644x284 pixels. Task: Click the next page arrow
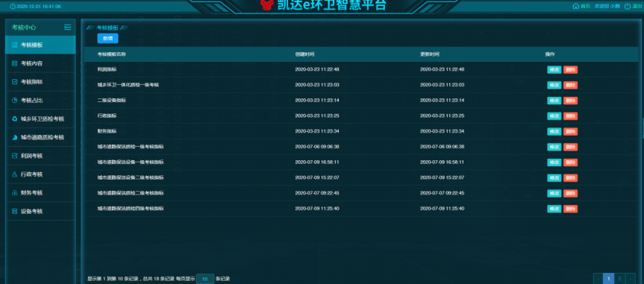[631, 279]
